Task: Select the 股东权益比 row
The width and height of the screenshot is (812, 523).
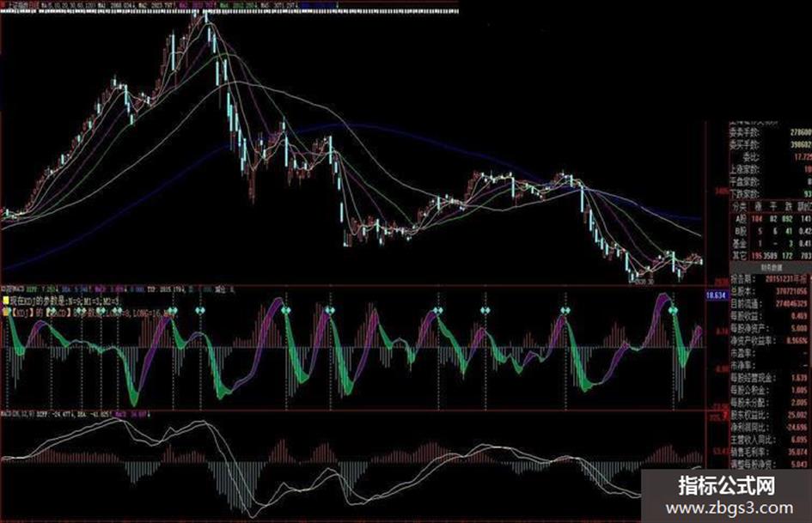Action: (769, 415)
